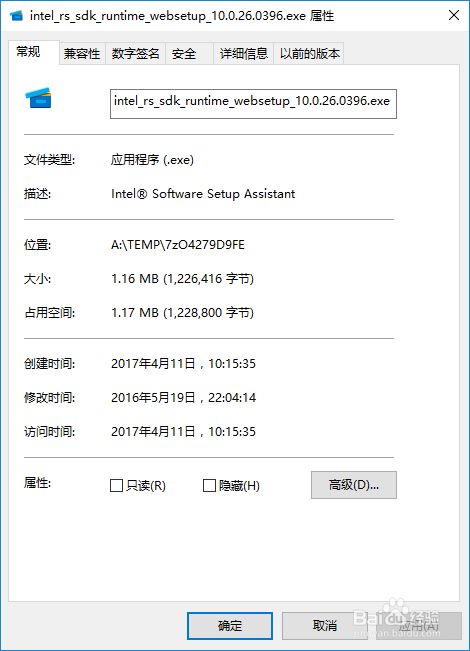This screenshot has height=651, width=470.
Task: Click file type value 应用程序 (.exe)
Action: pos(152,159)
